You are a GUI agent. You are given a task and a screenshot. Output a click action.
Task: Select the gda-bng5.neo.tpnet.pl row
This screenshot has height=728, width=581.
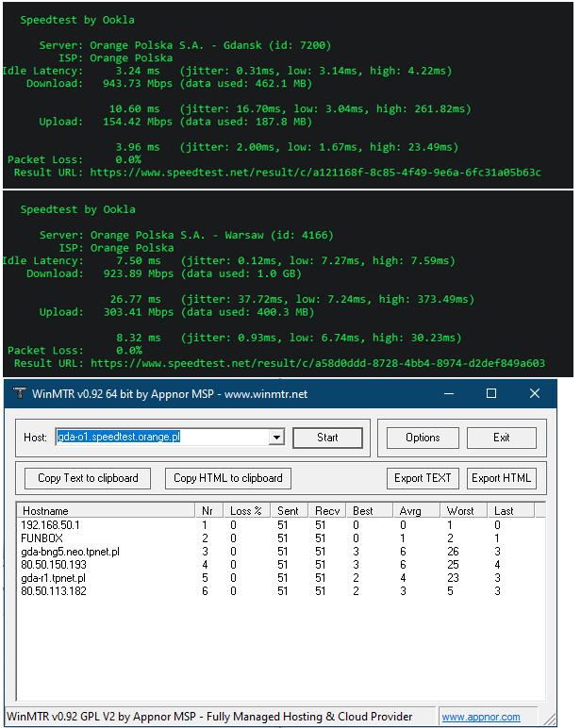click(70, 551)
